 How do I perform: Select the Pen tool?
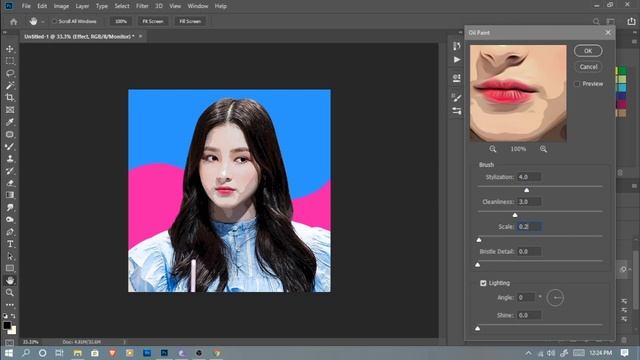tap(10, 232)
